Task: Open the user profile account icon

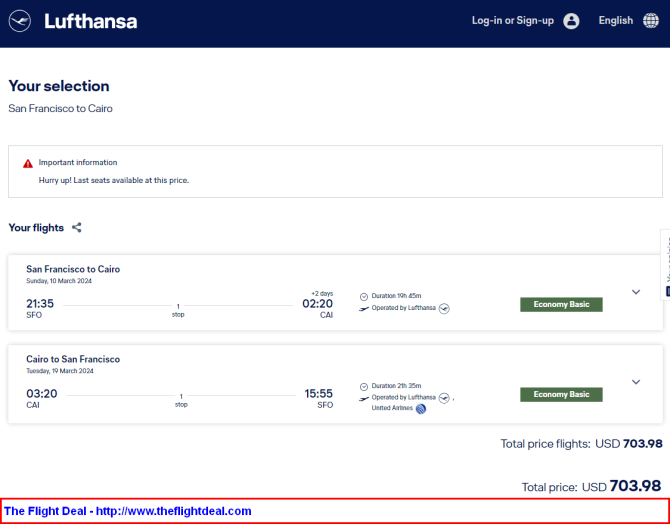Action: click(571, 21)
